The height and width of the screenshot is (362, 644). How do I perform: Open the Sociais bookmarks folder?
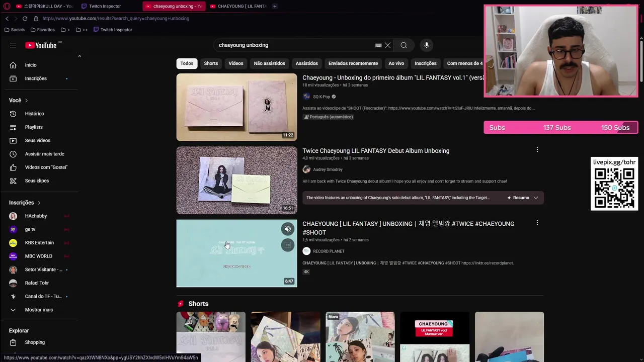click(14, 30)
